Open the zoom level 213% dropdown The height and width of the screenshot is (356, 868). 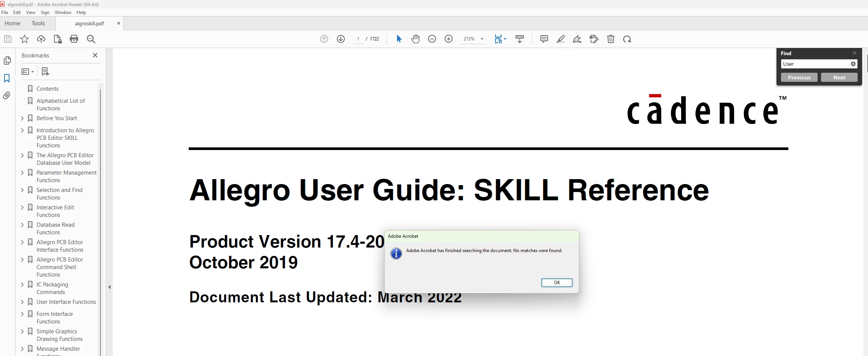click(x=482, y=39)
